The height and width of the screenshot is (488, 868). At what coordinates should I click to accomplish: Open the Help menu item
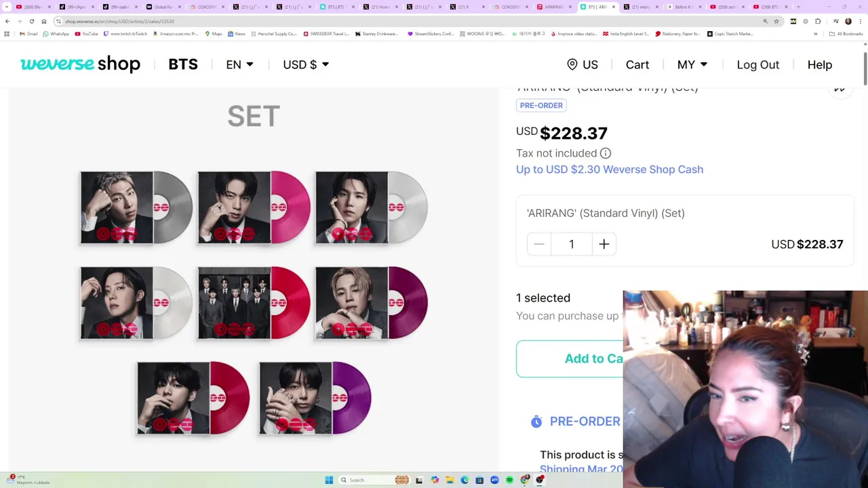point(820,64)
